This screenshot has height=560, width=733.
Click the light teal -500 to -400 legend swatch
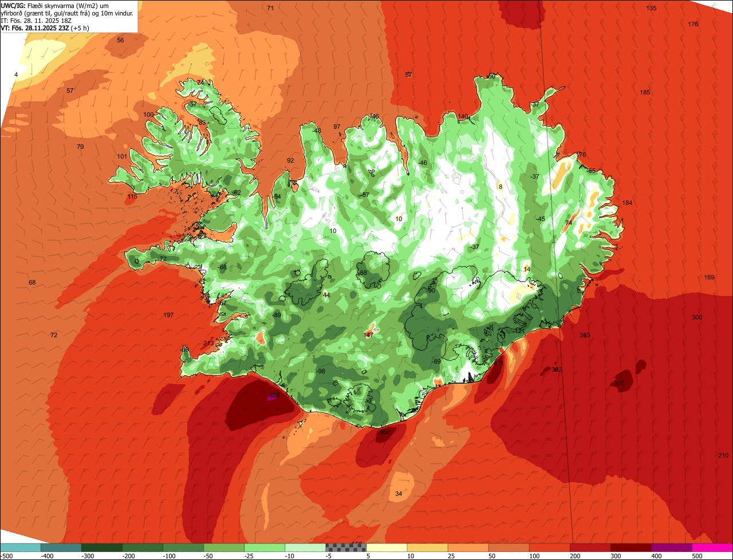[x=21, y=547]
